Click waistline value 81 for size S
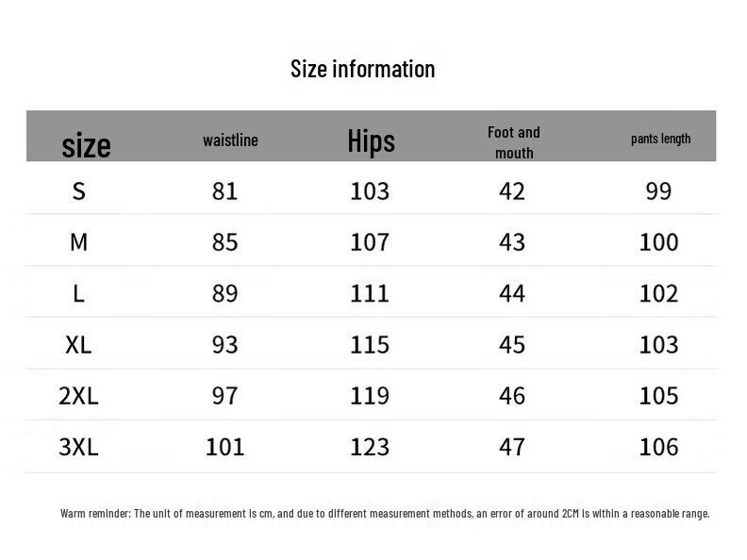This screenshot has width=747, height=560. (225, 191)
